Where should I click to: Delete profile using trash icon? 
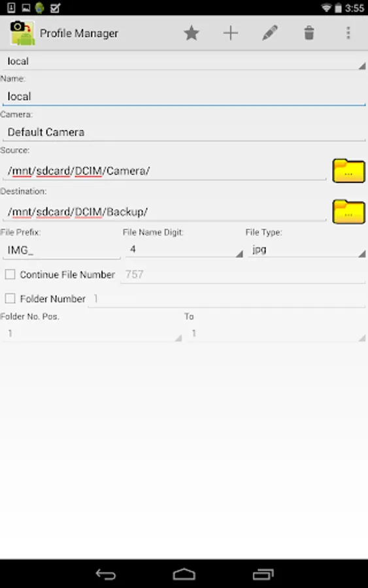pyautogui.click(x=309, y=33)
